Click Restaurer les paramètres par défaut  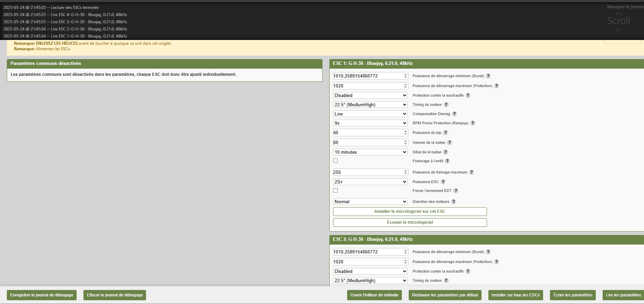[445, 295]
